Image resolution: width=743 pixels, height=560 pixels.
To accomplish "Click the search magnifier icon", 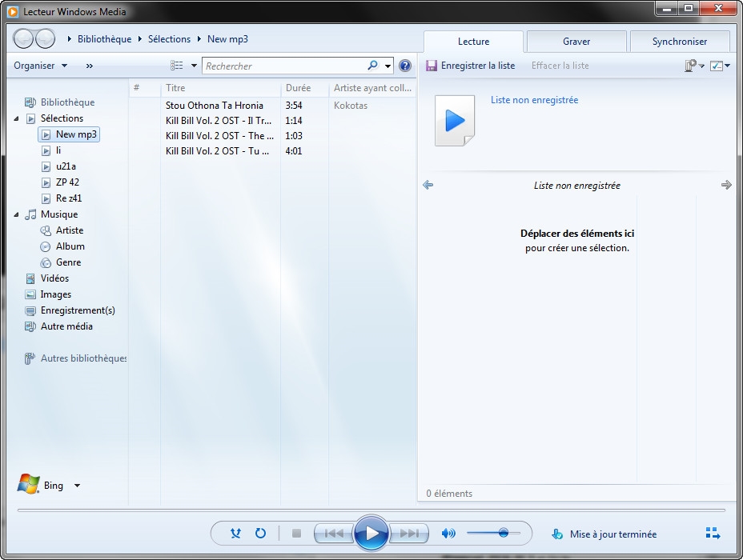I will 373,66.
